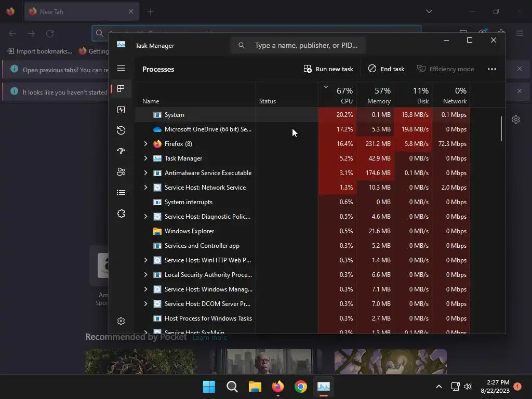Open Firefox application menu hamburger

pos(520,33)
